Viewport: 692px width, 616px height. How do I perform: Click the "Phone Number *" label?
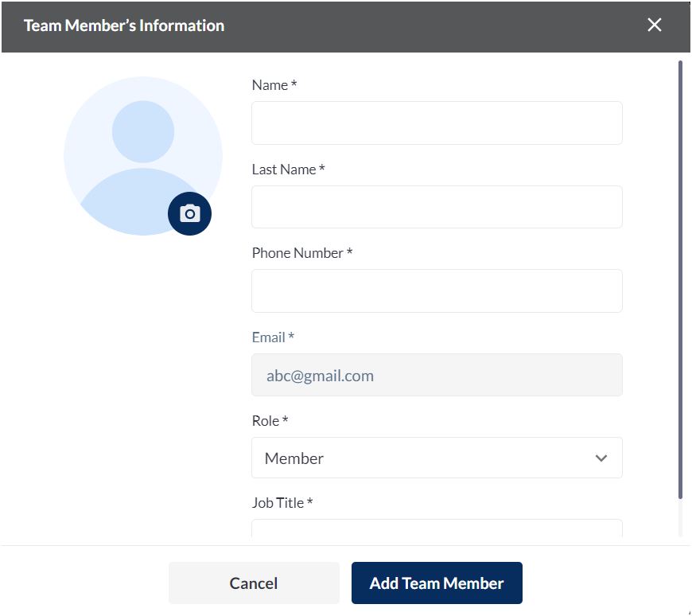pos(301,253)
